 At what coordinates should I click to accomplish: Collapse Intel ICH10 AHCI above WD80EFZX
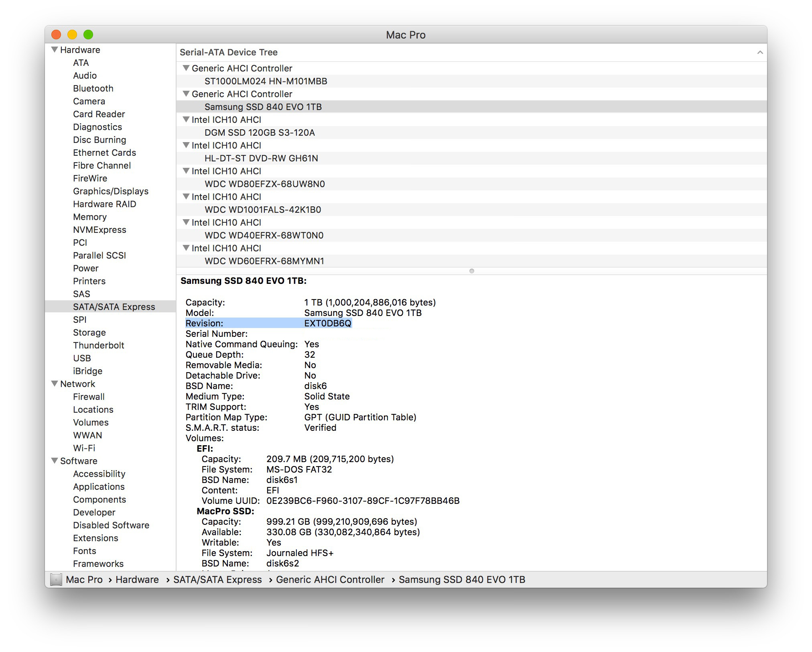tap(186, 171)
